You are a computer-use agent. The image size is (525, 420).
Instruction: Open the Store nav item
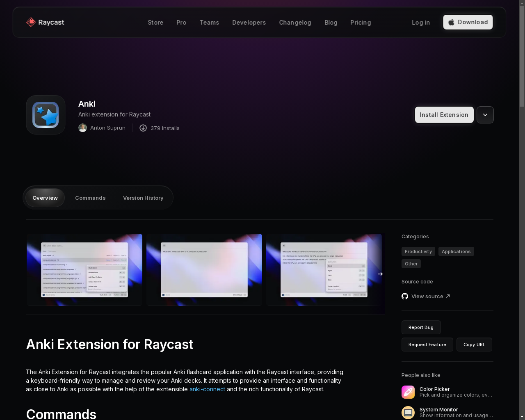point(155,23)
